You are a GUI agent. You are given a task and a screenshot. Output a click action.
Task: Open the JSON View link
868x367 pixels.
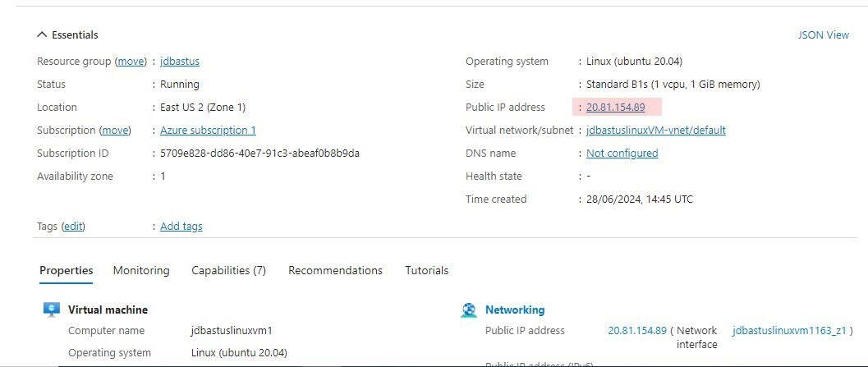pos(823,35)
